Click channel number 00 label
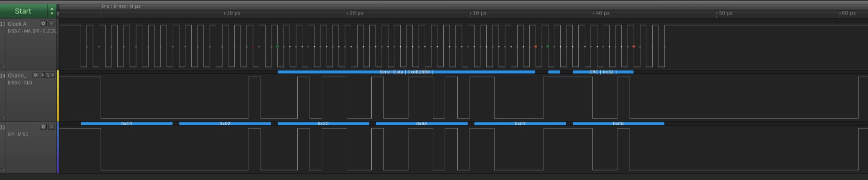Screen dimensions: 868x180 3,24
